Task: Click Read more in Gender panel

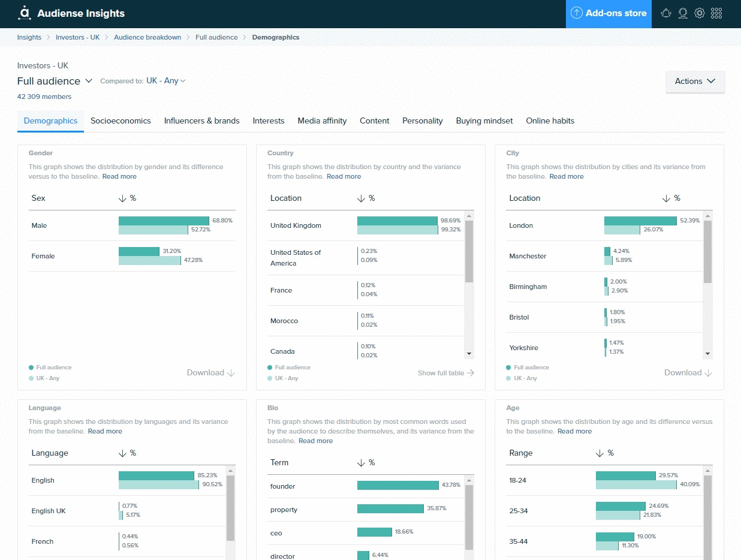Action: click(x=119, y=176)
